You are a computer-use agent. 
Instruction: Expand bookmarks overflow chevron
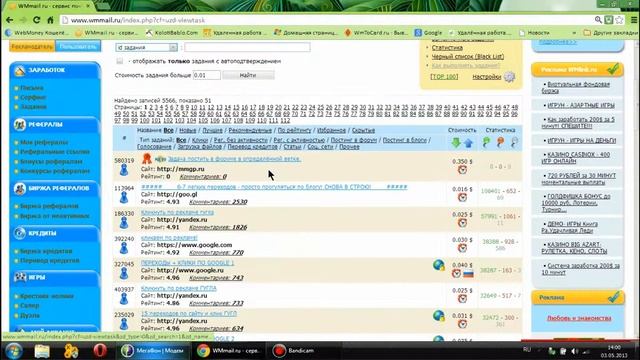click(x=574, y=33)
